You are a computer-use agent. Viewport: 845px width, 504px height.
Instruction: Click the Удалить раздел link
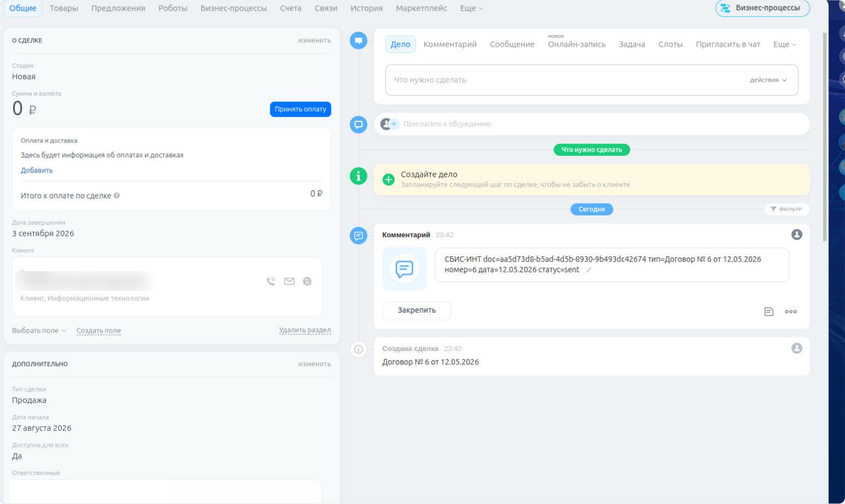(x=305, y=330)
